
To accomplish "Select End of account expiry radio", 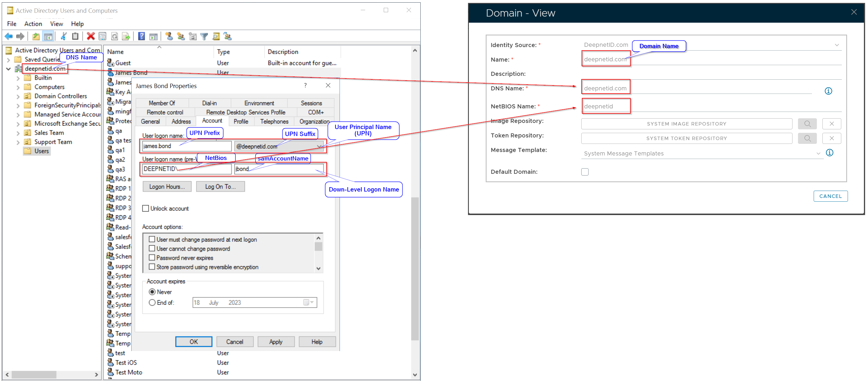I will coord(152,303).
